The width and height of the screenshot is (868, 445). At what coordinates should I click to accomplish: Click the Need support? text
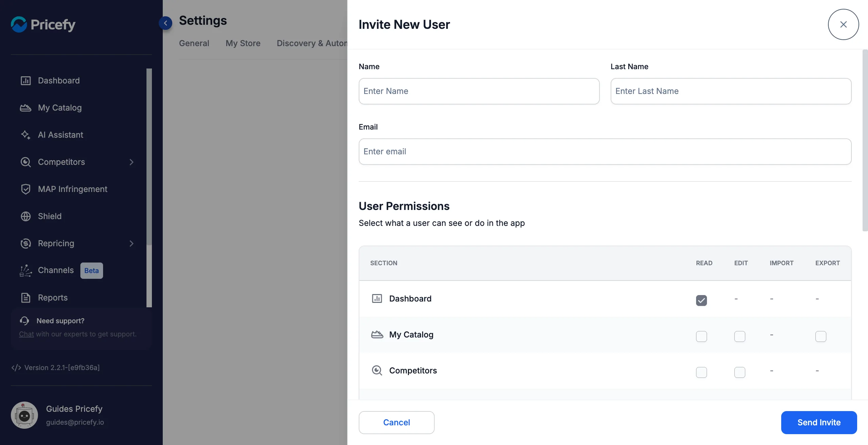tap(60, 321)
